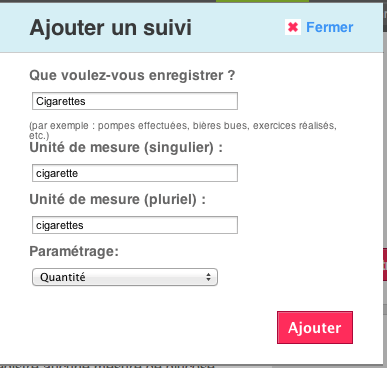The image size is (387, 368).
Task: Open the Quantité Paramétrage dropdown
Action: coord(125,277)
